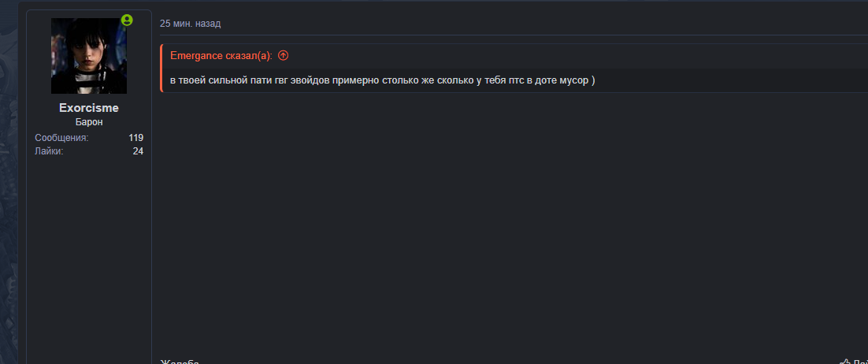Click the "Сообщения:" label
This screenshot has height=364, width=868.
(x=61, y=138)
